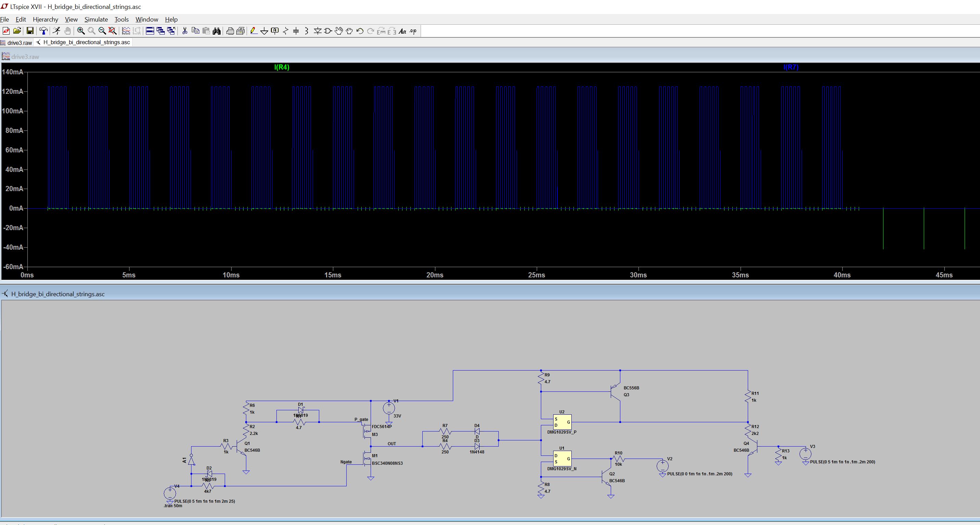Viewport: 980px width, 525px height.
Task: Open the File menu
Action: coord(4,20)
